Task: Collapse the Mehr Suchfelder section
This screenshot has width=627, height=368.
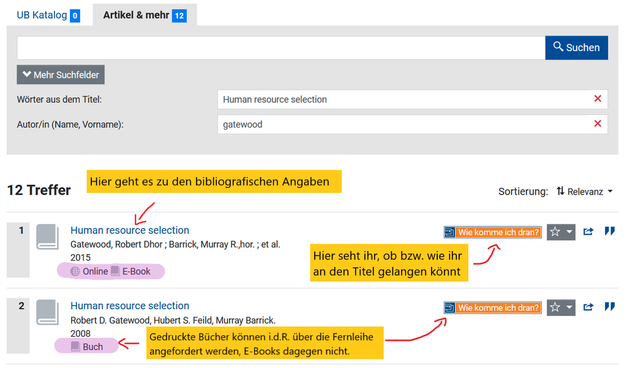Action: point(61,75)
